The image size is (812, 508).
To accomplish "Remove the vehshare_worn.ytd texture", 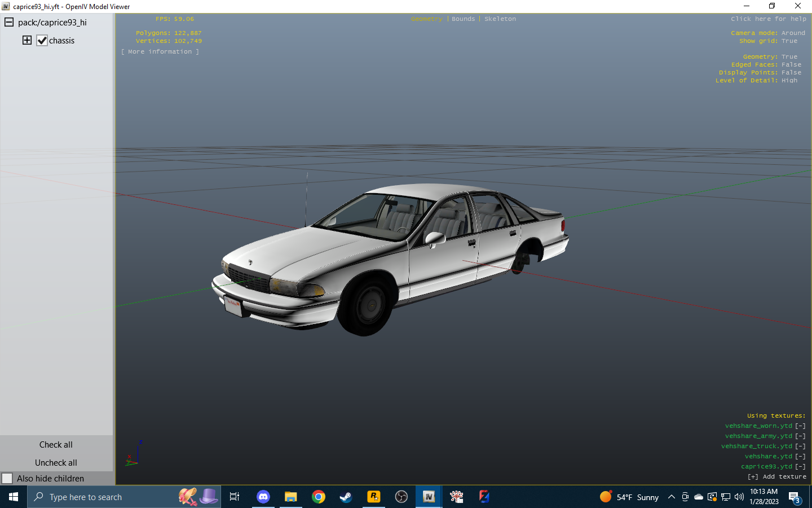I will (800, 426).
